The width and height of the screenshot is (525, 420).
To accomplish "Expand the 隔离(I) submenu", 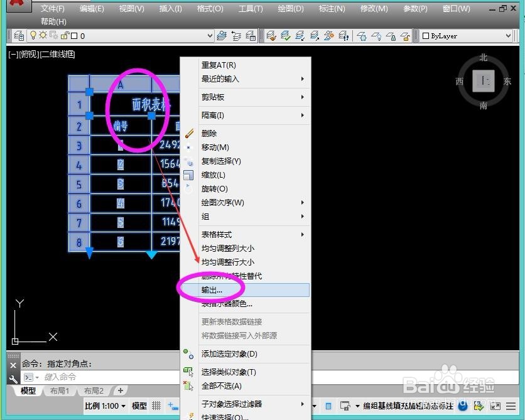I will click(245, 115).
